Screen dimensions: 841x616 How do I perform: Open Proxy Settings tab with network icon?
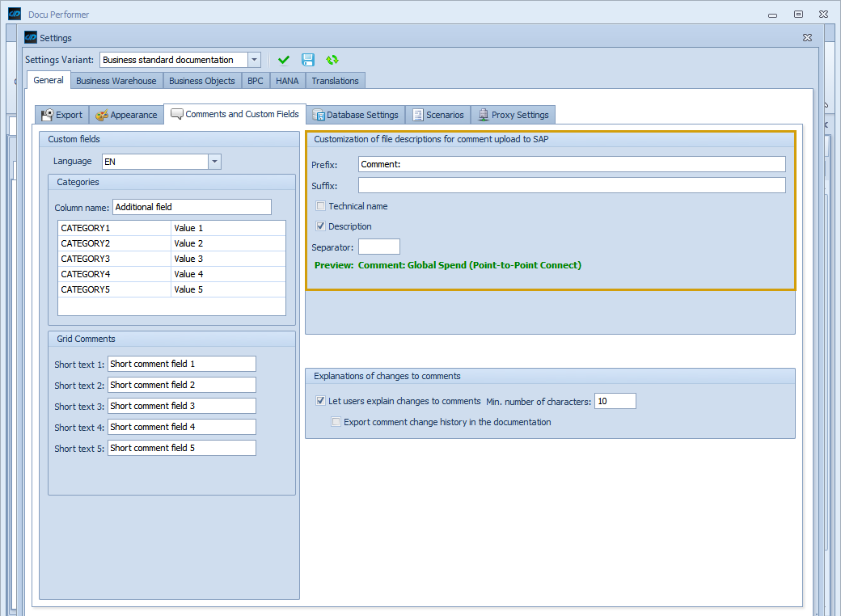[x=513, y=115]
